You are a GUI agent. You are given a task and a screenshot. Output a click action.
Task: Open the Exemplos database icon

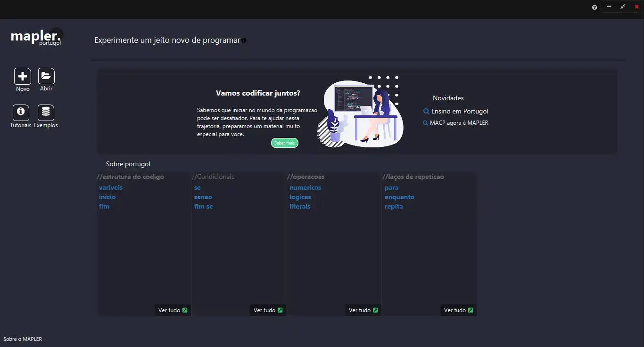(x=46, y=113)
